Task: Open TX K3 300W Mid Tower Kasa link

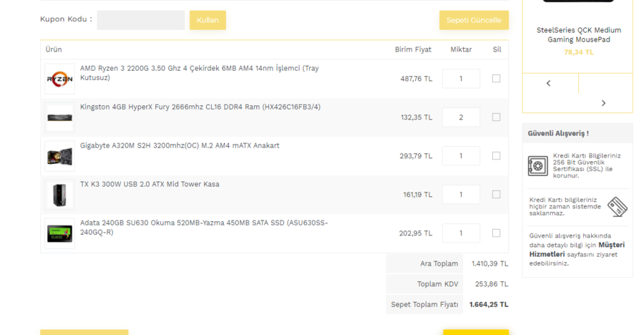Action: pyautogui.click(x=150, y=184)
